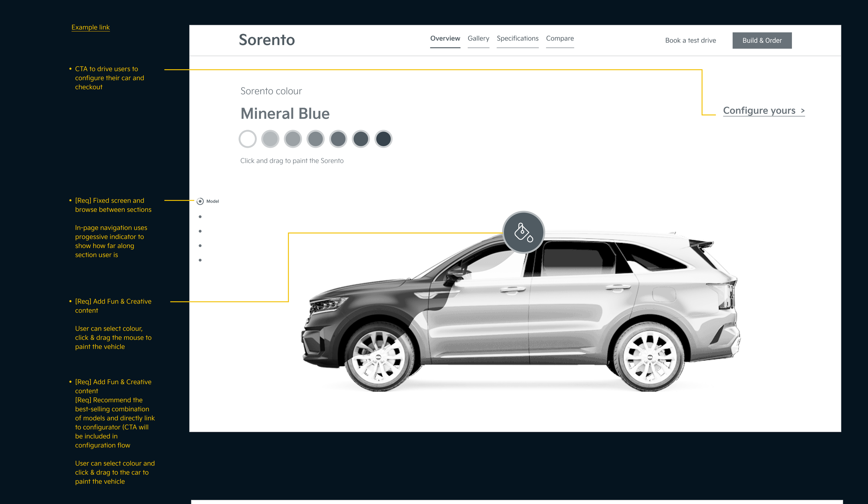Select the Model section radio indicator

point(200,201)
